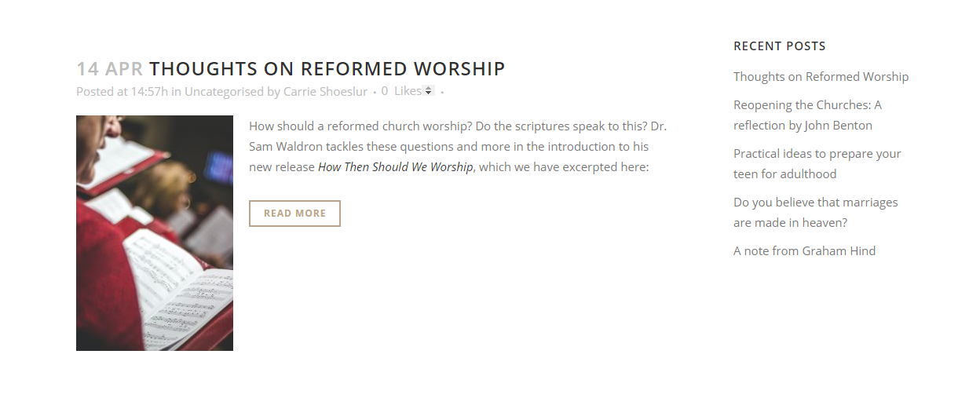The width and height of the screenshot is (980, 398).
Task: Open the Uncategorised category link
Action: [224, 92]
